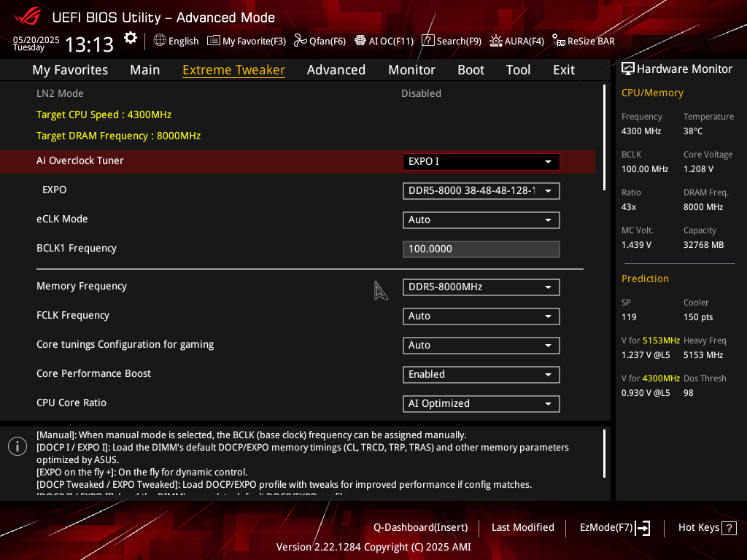Click the EzMode exit arrow icon
The width and height of the screenshot is (747, 560).
643,528
